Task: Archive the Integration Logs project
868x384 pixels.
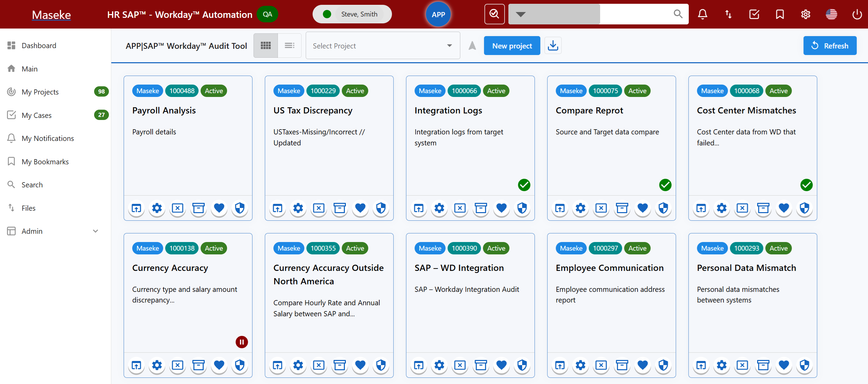Action: (481, 208)
